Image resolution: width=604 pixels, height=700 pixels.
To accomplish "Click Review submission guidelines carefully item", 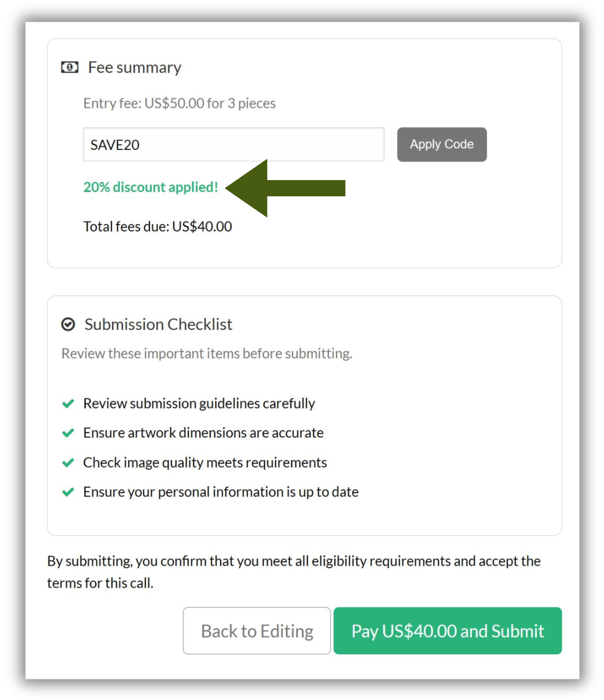I will [x=199, y=403].
